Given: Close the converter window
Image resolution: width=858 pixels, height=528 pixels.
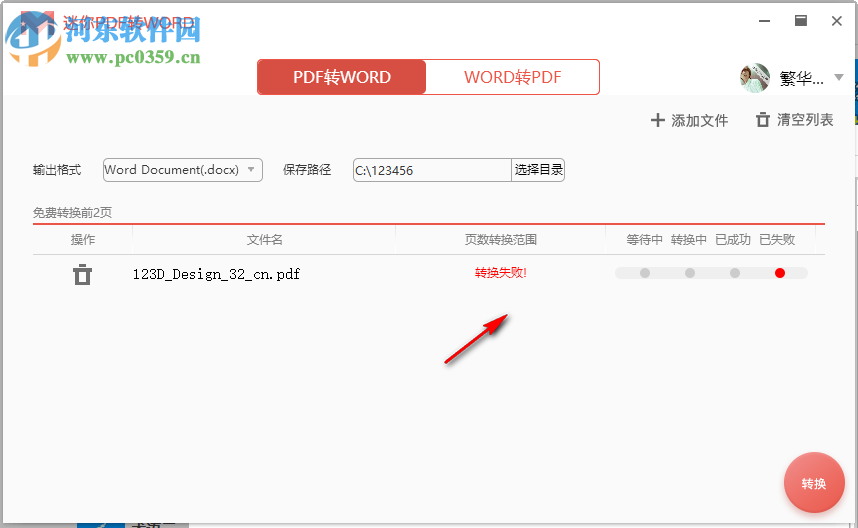Looking at the screenshot, I should point(837,21).
